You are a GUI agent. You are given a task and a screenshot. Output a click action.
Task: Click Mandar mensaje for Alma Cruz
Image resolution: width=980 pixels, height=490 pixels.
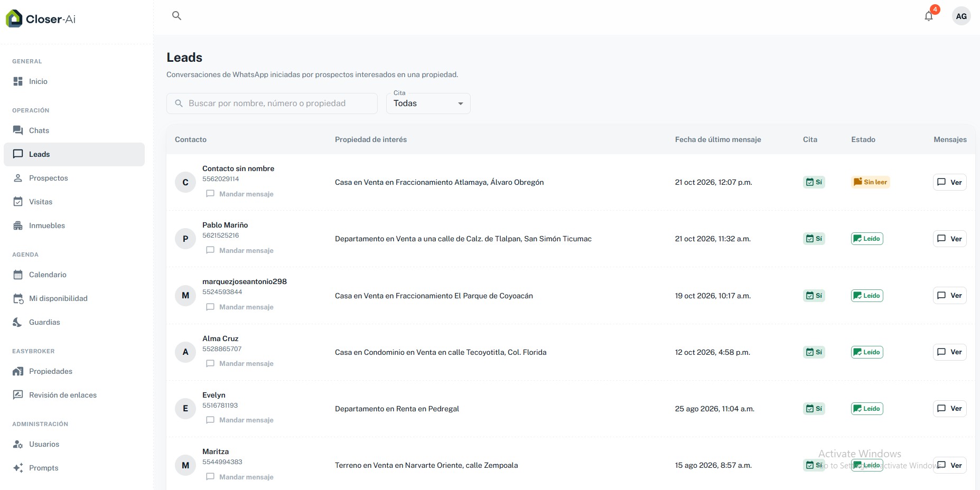click(240, 363)
